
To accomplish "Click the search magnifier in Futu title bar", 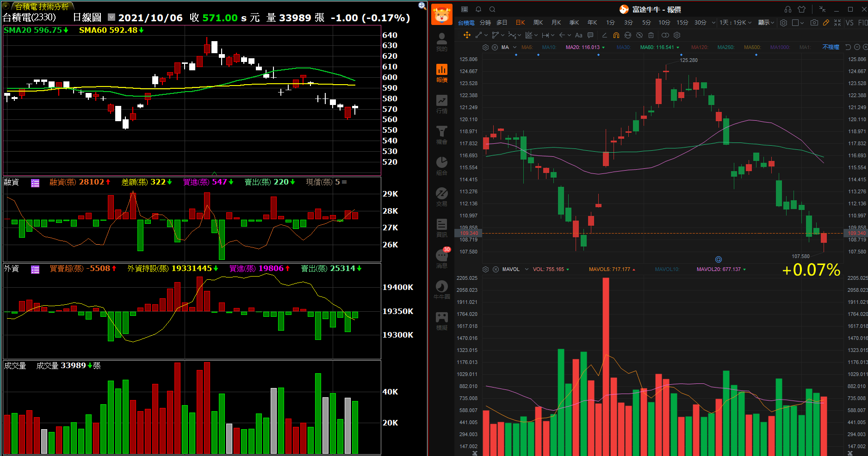I will 492,9.
